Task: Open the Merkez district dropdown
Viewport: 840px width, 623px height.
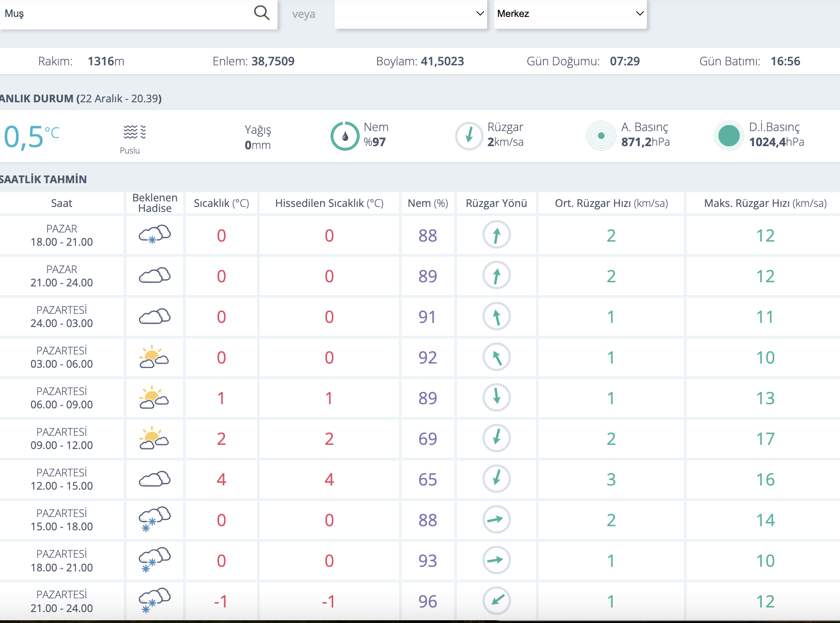Action: click(x=570, y=14)
